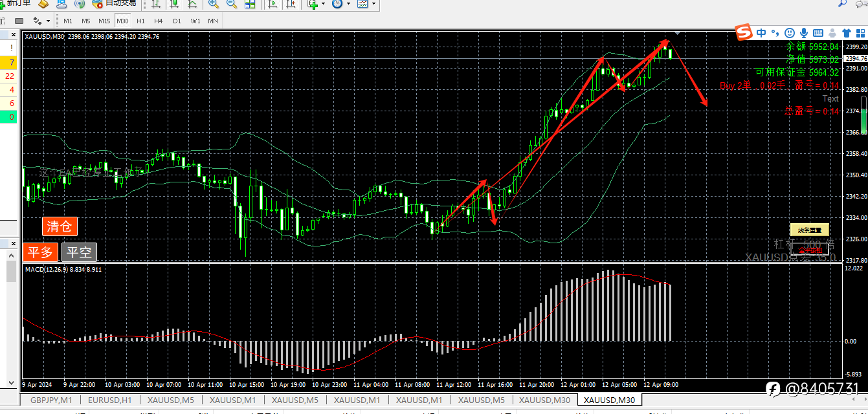The image size is (868, 414).
Task: Zoom in on the chart
Action: (x=214, y=4)
